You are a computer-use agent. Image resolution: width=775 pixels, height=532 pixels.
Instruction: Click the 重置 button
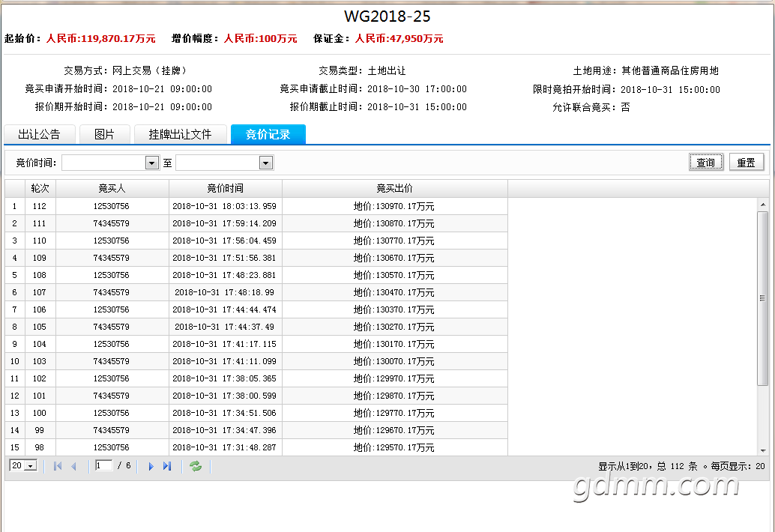coord(746,162)
